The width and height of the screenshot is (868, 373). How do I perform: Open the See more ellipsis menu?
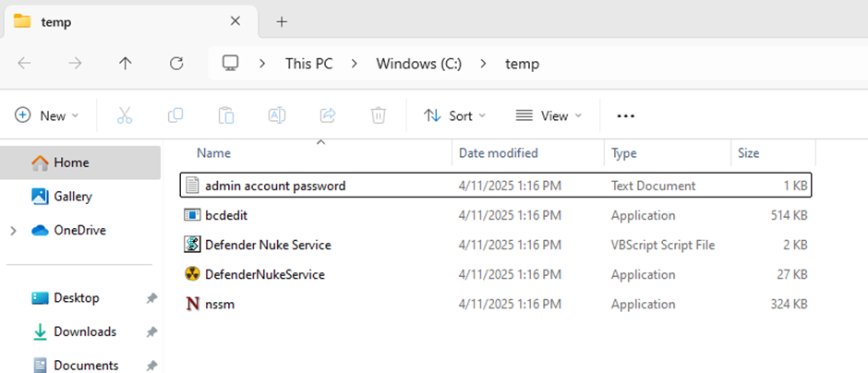point(625,115)
